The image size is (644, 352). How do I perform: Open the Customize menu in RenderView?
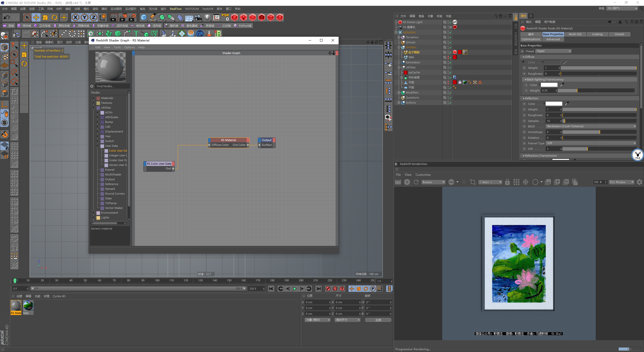[x=423, y=175]
